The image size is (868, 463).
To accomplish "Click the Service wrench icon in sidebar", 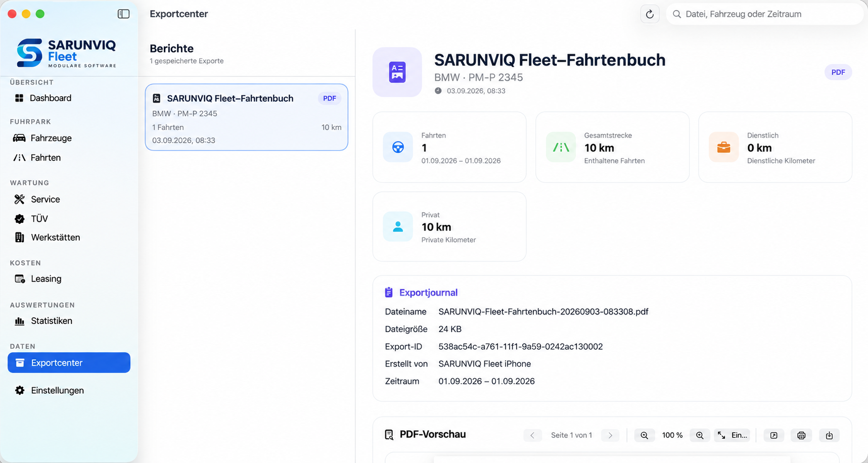I will click(x=19, y=199).
